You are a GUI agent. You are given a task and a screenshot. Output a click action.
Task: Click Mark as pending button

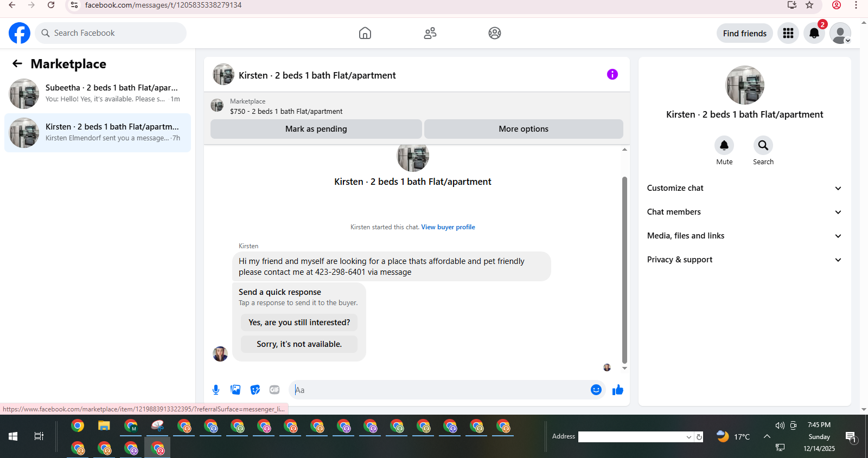[316, 129]
